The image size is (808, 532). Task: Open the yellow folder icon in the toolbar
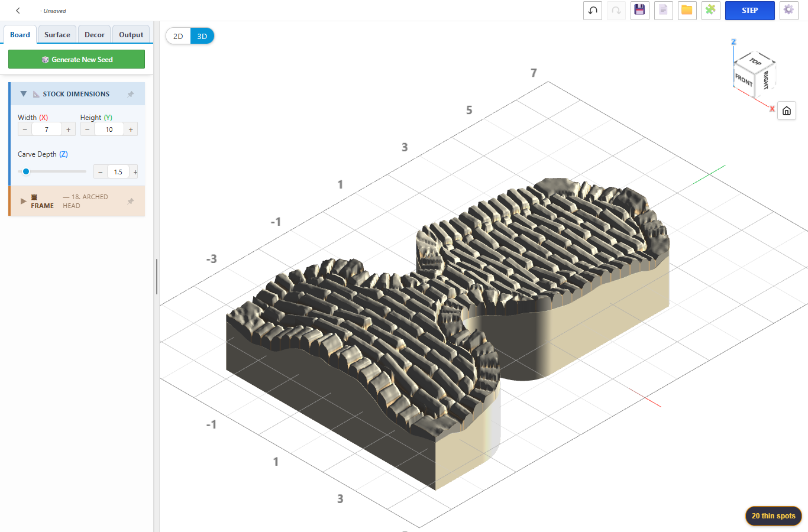(687, 11)
